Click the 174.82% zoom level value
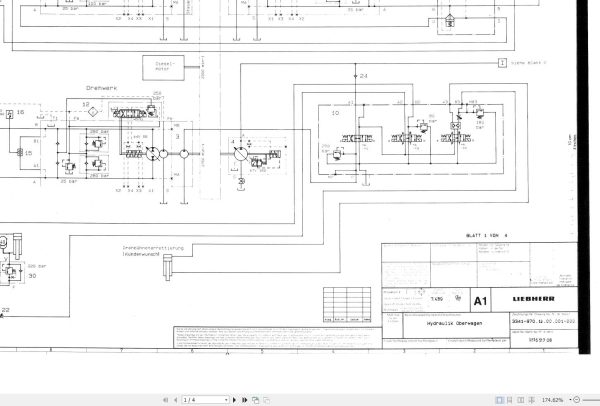The width and height of the screenshot is (600, 406). coord(552,400)
